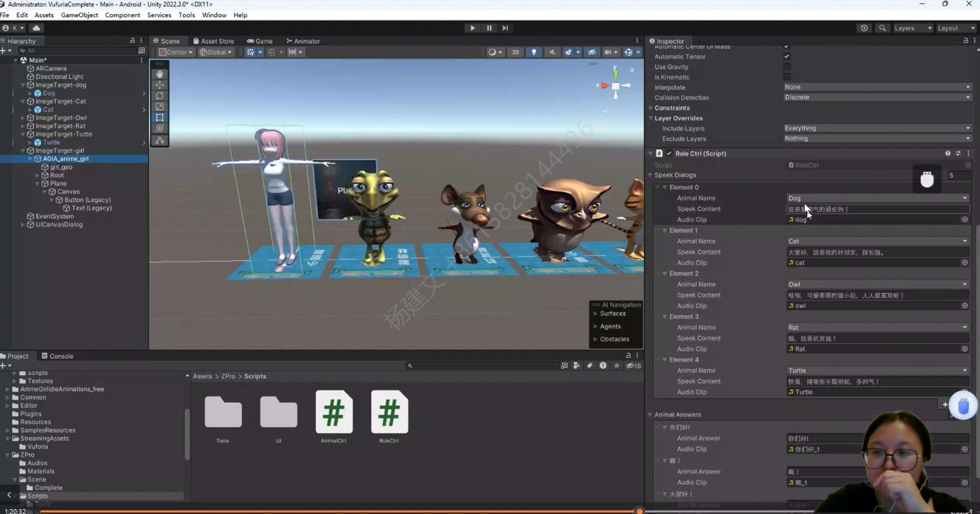
Task: Select ARCamera in Hierarchy
Action: (51, 69)
